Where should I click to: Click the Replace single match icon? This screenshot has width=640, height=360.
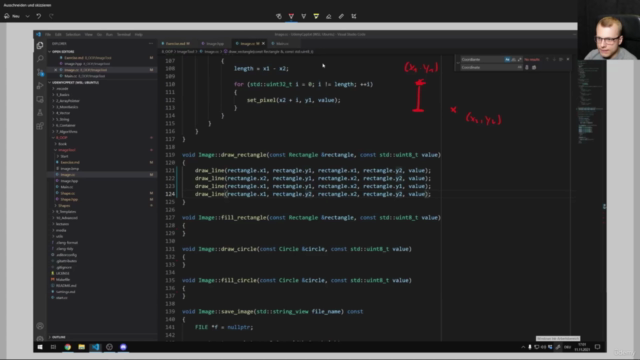527,67
